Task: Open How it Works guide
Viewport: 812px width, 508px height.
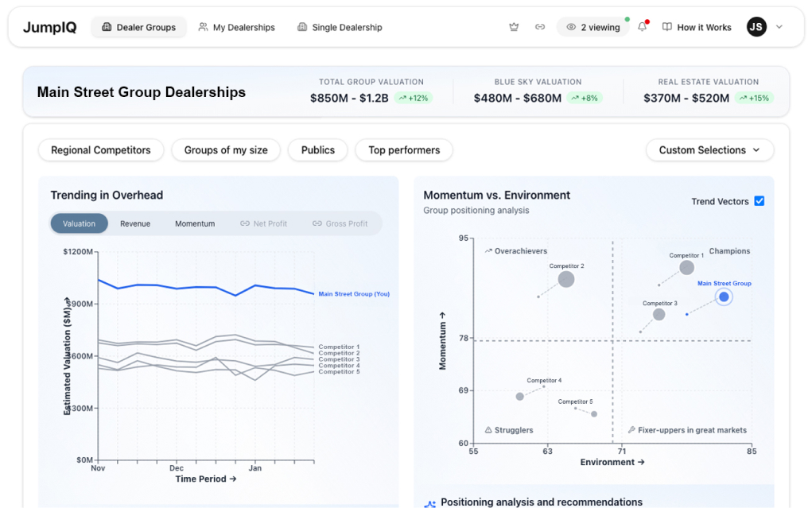Action: click(x=697, y=27)
